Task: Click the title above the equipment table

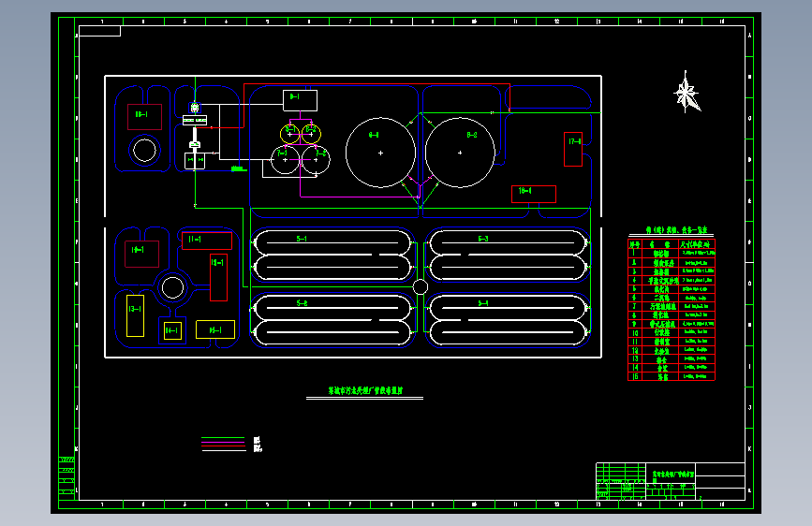Action: [676, 230]
